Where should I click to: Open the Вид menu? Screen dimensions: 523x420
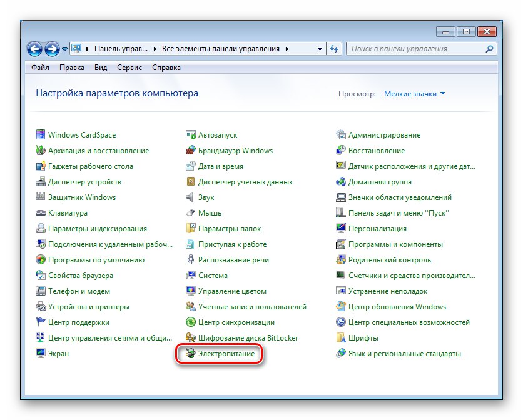point(101,67)
